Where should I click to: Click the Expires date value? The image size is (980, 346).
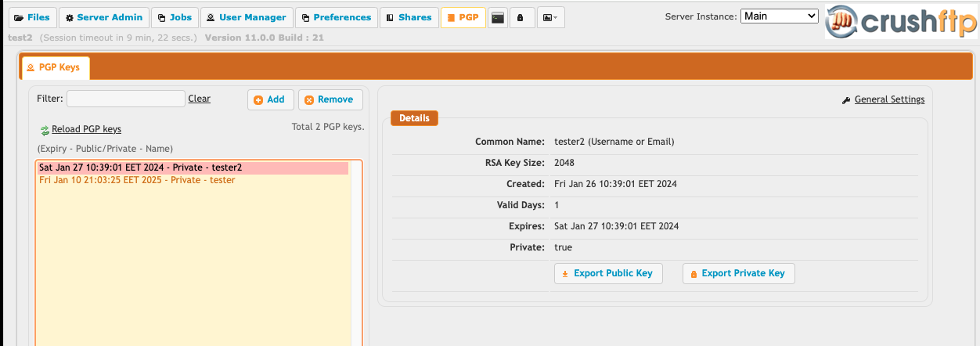pos(616,226)
